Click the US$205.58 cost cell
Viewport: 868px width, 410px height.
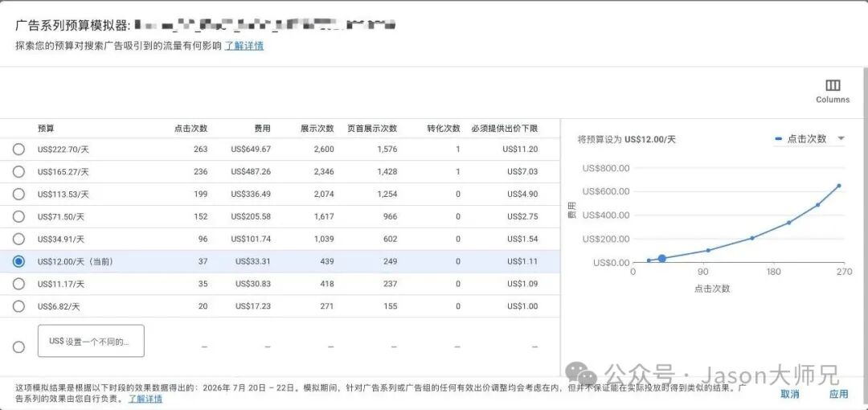click(251, 216)
